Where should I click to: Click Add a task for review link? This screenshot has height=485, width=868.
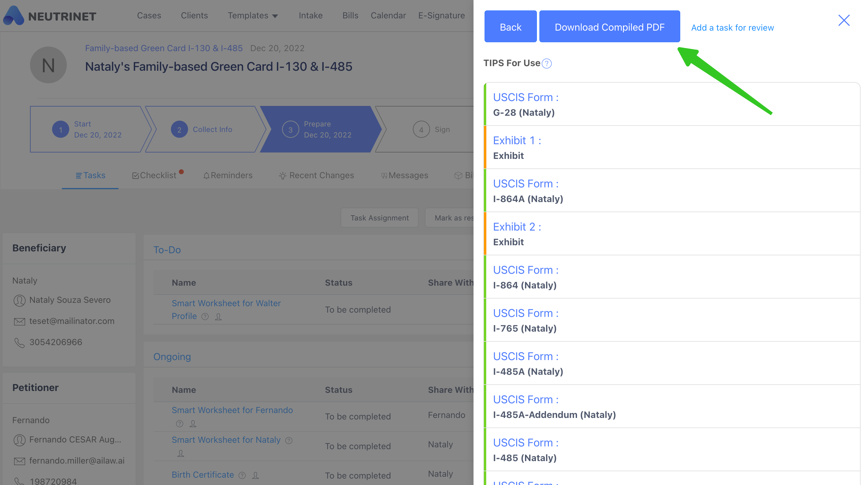tap(732, 28)
